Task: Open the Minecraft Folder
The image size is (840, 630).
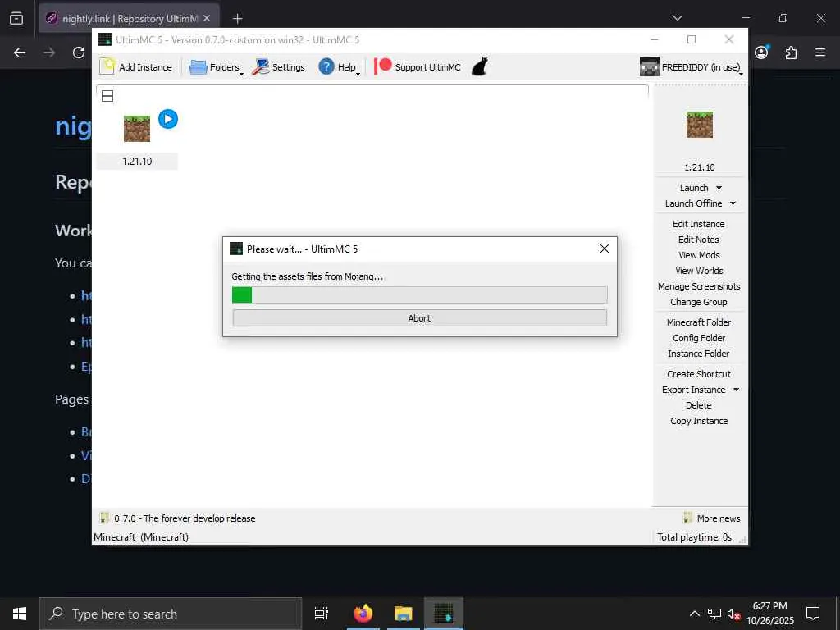Action: coord(699,322)
